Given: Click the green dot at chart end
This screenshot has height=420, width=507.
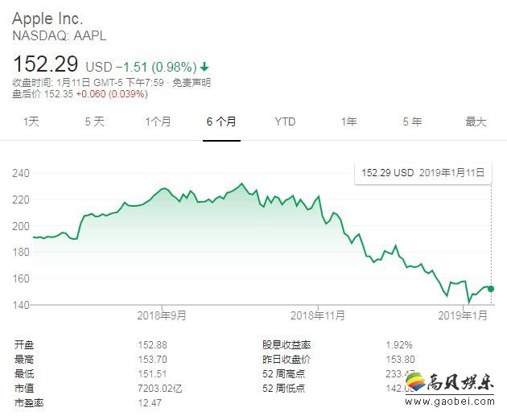Looking at the screenshot, I should tap(491, 288).
